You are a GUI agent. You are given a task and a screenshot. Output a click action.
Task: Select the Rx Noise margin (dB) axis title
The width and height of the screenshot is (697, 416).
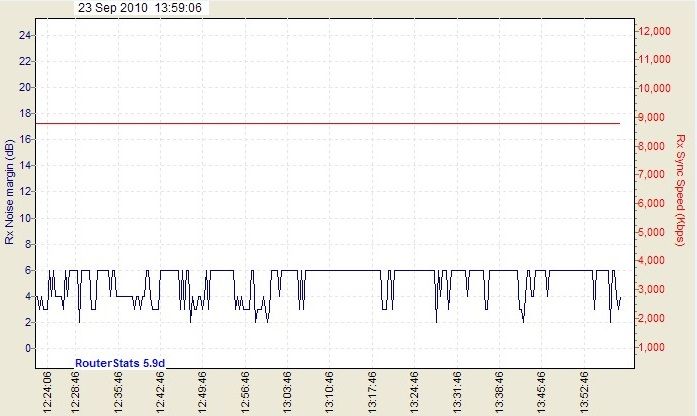click(10, 192)
